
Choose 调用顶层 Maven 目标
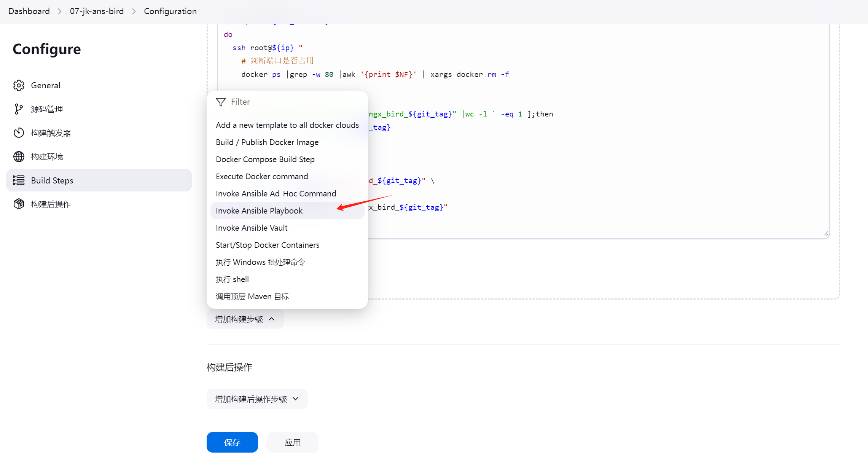tap(287, 296)
